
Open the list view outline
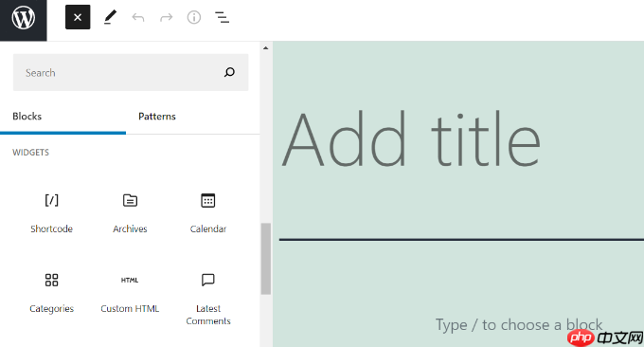pos(222,17)
